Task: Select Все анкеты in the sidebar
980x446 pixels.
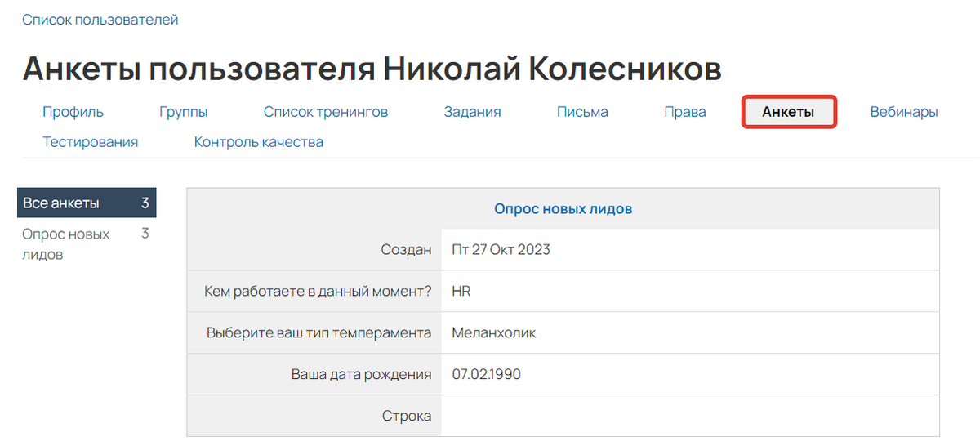Action: coord(87,203)
